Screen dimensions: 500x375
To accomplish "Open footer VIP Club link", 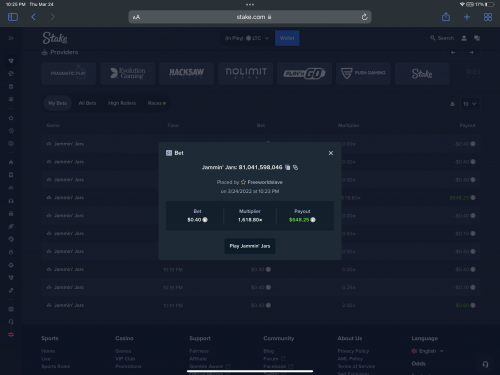I will (125, 359).
